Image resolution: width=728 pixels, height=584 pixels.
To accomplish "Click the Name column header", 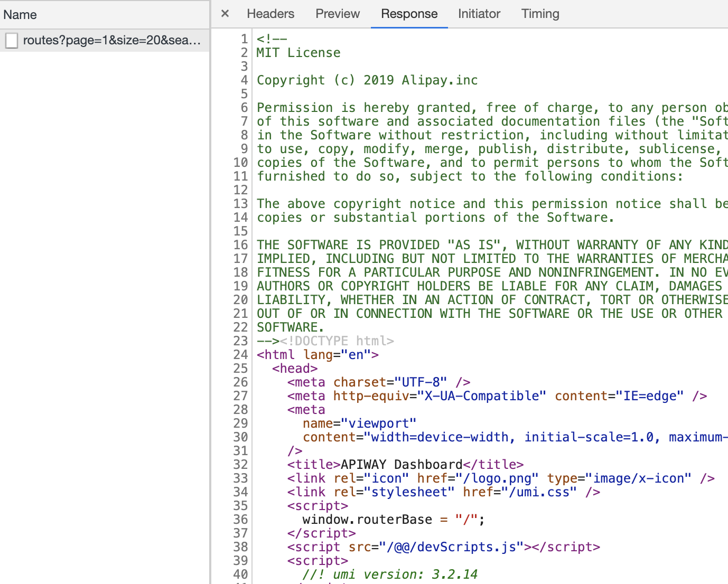I will click(x=20, y=14).
